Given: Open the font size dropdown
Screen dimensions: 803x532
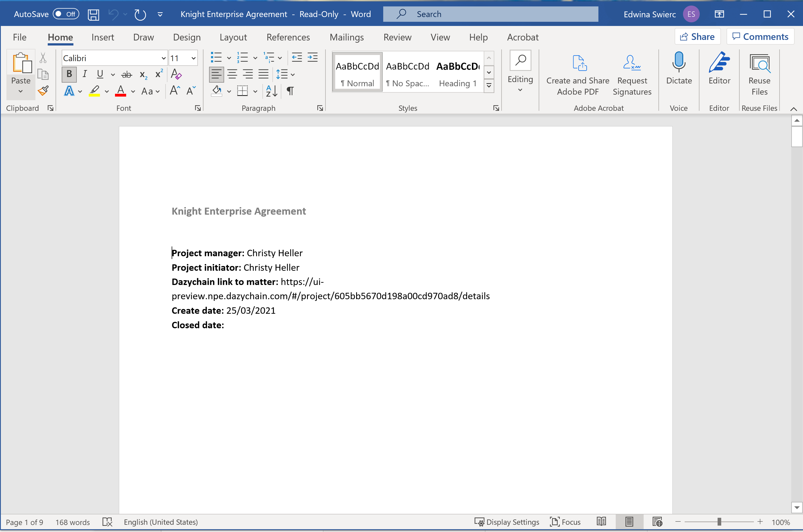Looking at the screenshot, I should (193, 58).
